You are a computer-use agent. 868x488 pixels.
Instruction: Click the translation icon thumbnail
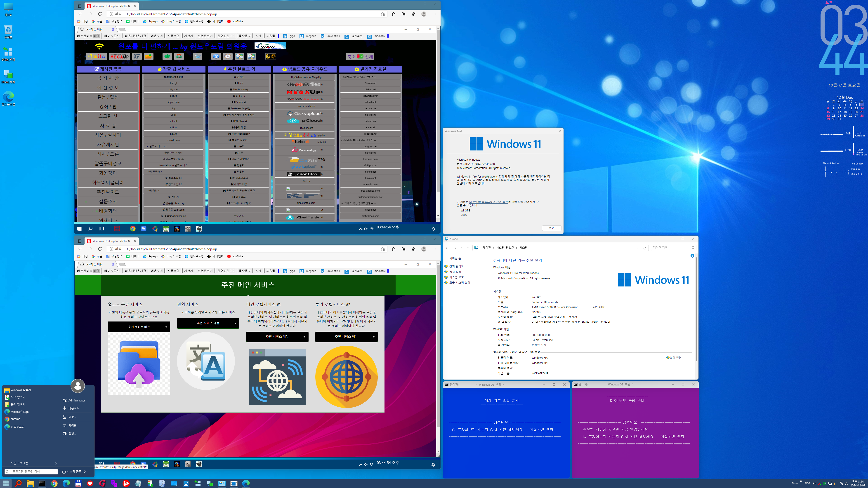coord(206,361)
